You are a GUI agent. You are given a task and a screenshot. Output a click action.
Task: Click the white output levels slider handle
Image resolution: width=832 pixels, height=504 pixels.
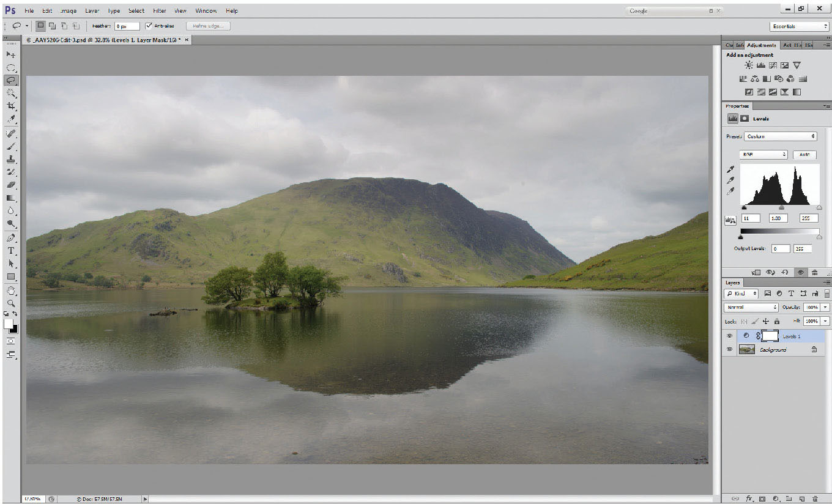click(819, 237)
